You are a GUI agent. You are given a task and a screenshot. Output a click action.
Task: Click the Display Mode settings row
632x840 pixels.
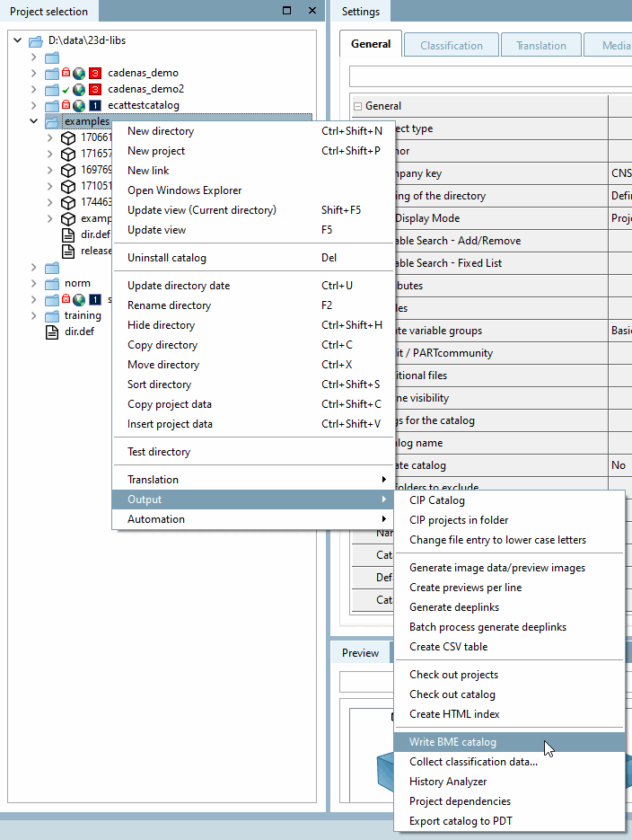click(513, 218)
